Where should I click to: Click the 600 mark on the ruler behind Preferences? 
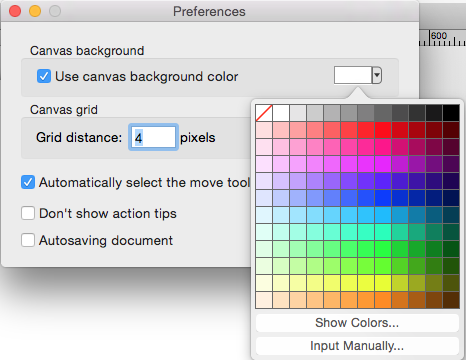click(x=439, y=36)
